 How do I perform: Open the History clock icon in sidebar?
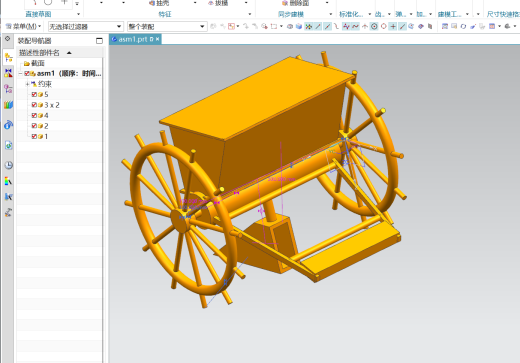pyautogui.click(x=9, y=165)
